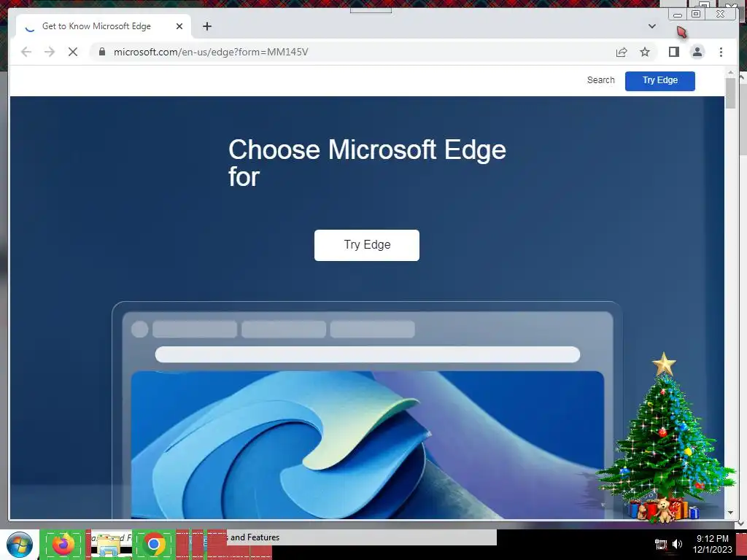The height and width of the screenshot is (560, 747).
Task: Open volume control in system tray
Action: coord(677,544)
